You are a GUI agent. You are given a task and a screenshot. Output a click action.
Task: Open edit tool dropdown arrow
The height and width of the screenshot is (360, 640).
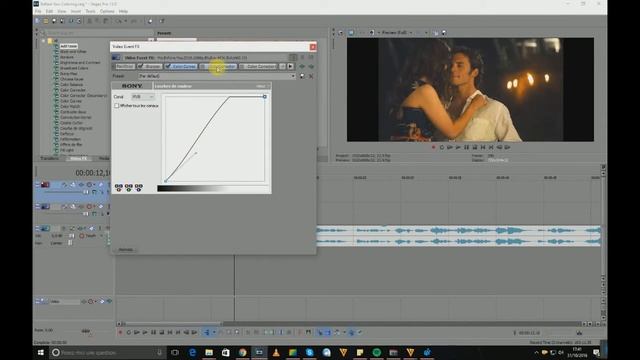click(214, 333)
